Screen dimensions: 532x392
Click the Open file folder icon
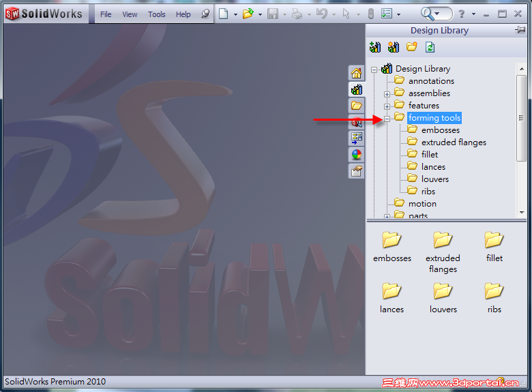pos(248,14)
